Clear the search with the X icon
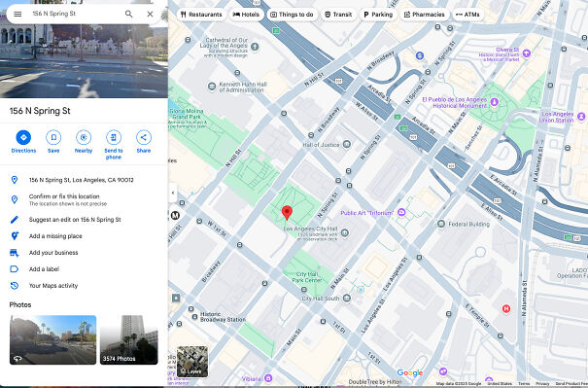The height and width of the screenshot is (388, 588). [x=150, y=14]
